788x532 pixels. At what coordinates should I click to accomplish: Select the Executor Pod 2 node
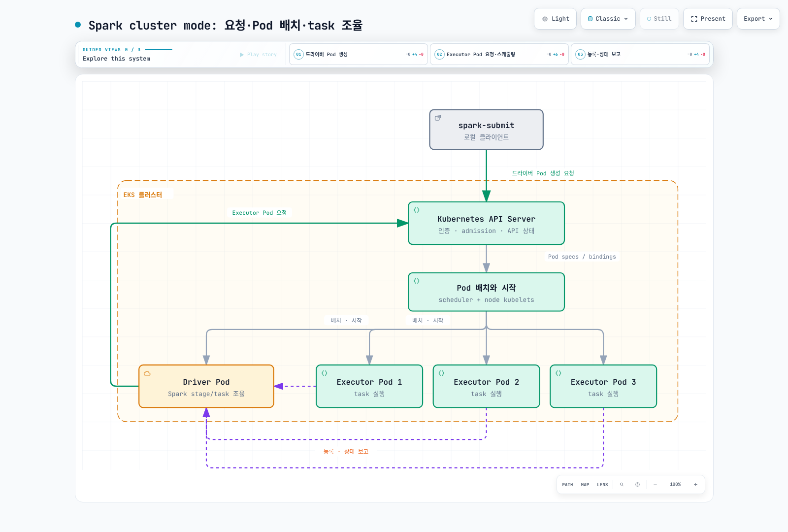point(487,386)
